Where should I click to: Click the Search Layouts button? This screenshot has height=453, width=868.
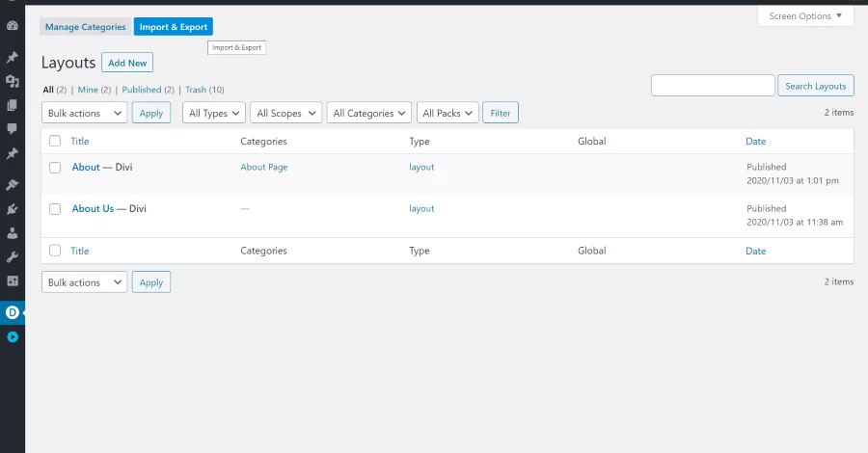pyautogui.click(x=815, y=86)
